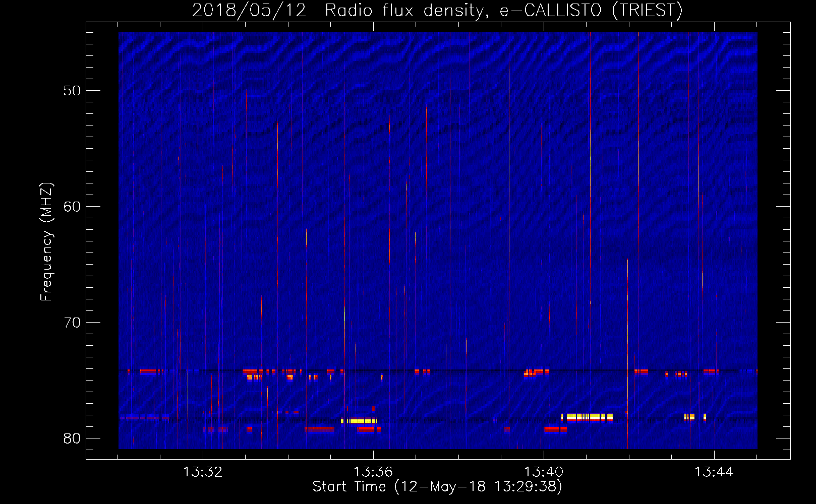Click the plot title "2018/05/12 Radio flux density, e-CALLISTO (TRIEST)"
This screenshot has width=816, height=504.
click(x=437, y=10)
